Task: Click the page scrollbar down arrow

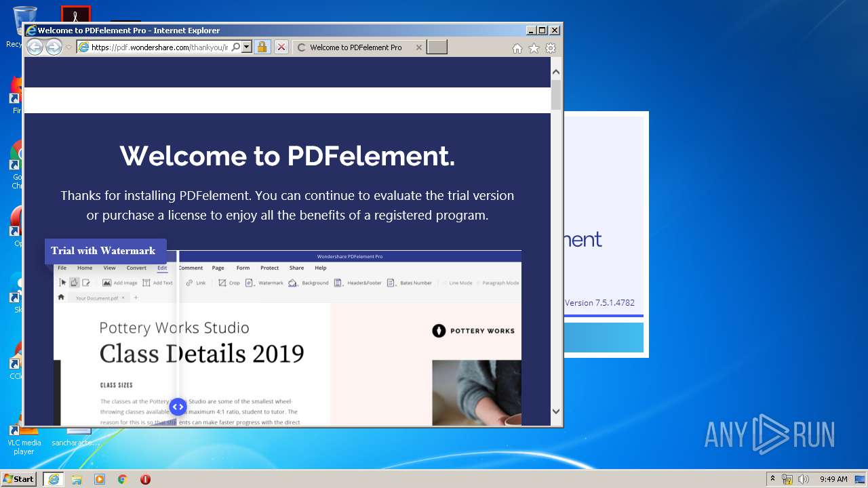Action: coord(556,411)
